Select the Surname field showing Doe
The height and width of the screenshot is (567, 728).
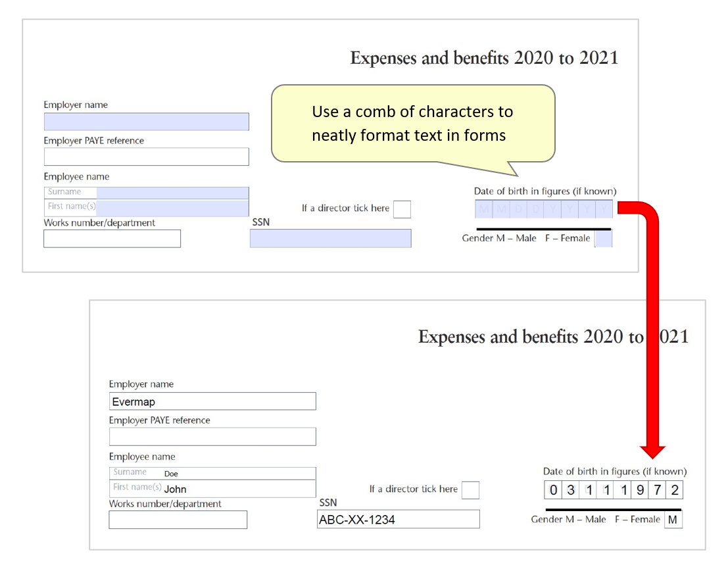point(217,473)
